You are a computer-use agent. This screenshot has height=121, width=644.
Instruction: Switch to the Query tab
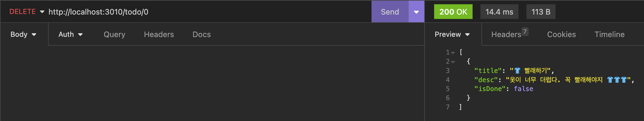tap(114, 34)
